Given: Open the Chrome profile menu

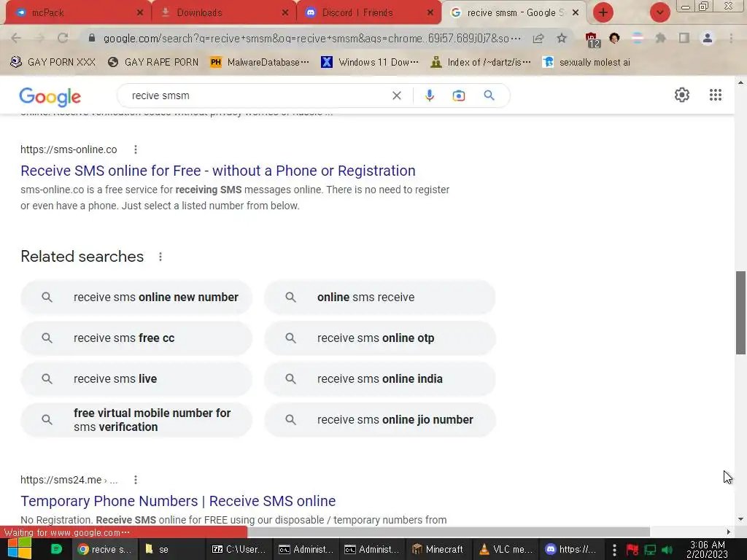Looking at the screenshot, I should 708,38.
